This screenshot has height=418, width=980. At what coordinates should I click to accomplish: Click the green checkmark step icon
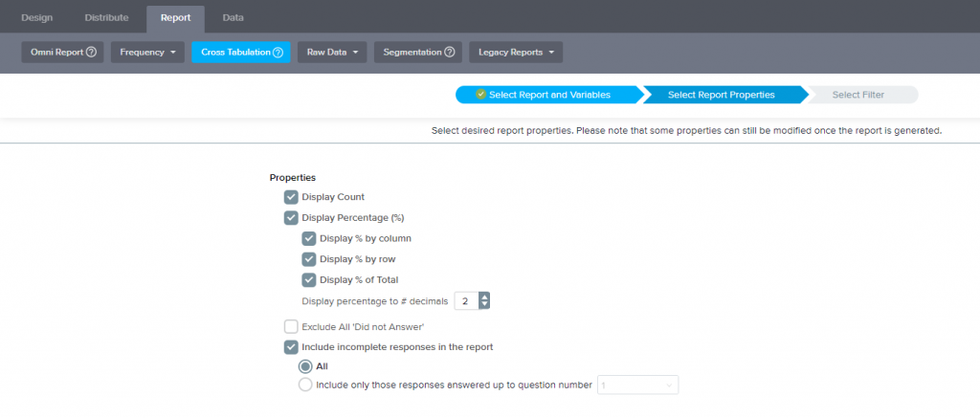pyautogui.click(x=481, y=95)
